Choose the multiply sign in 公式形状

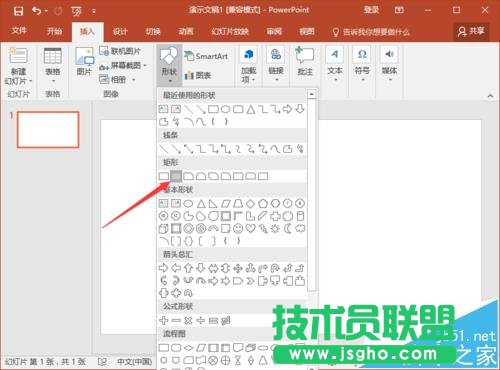[x=188, y=321]
